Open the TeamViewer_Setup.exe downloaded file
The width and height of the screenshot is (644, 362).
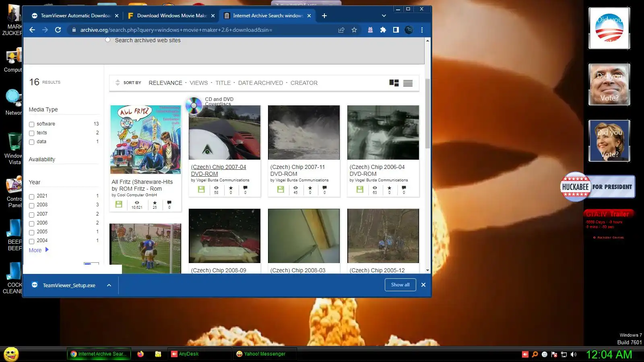pos(69,285)
